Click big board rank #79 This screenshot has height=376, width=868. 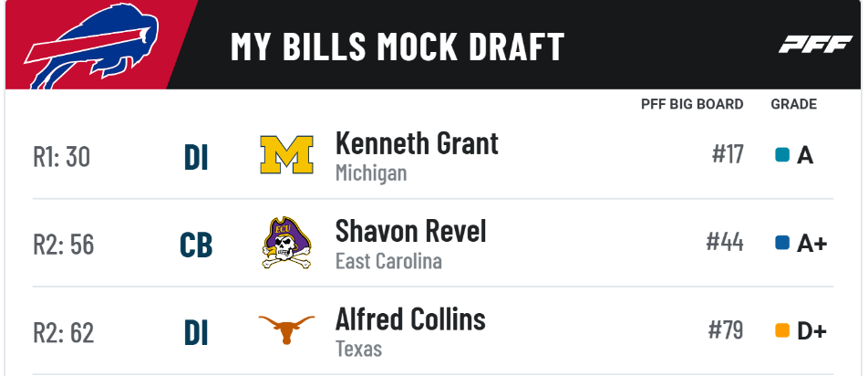click(x=726, y=330)
